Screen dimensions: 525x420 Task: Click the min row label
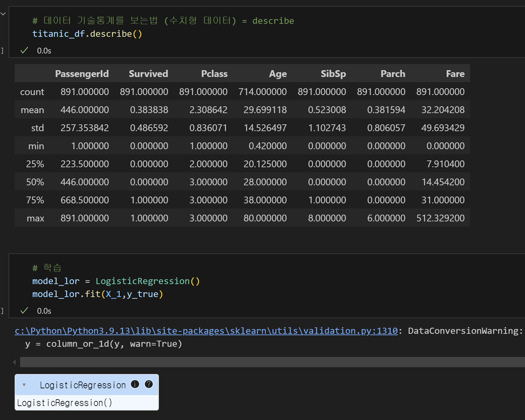coord(36,146)
